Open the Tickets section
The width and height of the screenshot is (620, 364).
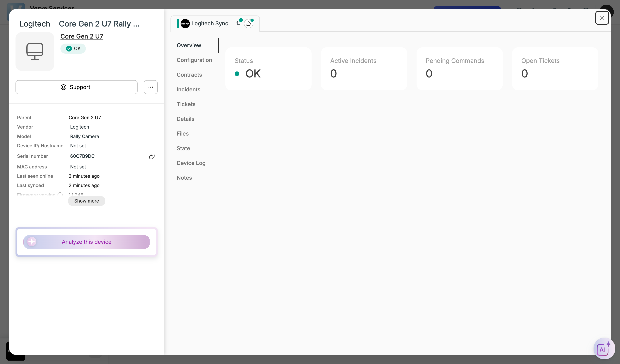point(186,104)
